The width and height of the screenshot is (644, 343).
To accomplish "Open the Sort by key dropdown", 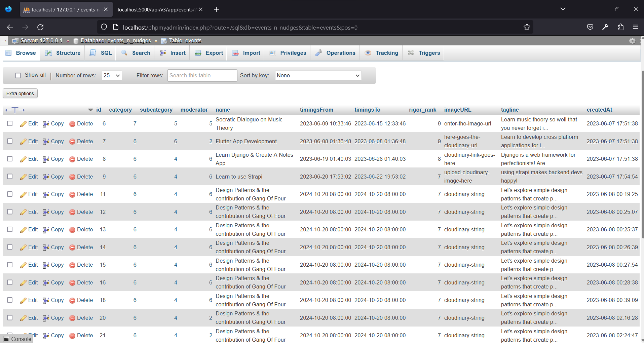I will tap(317, 75).
